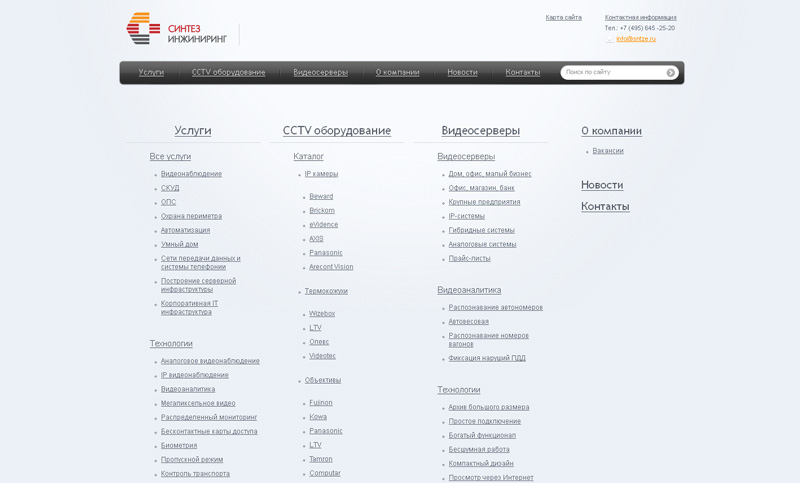The height and width of the screenshot is (483, 800).
Task: Open the Пропускной режим link
Action: (192, 460)
